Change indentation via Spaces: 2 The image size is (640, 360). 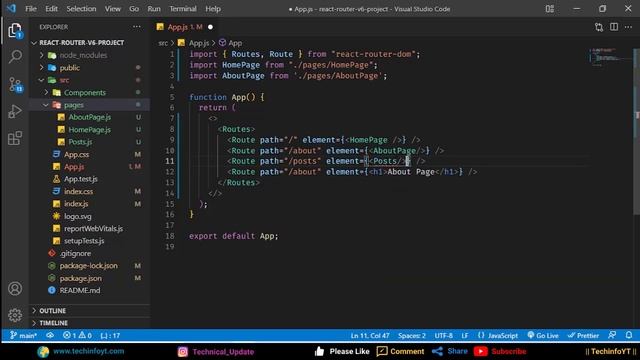click(411, 336)
